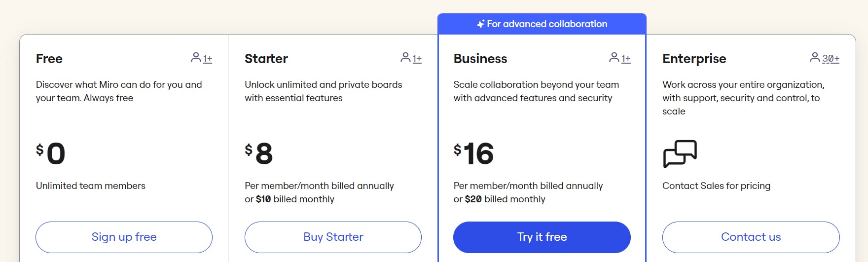868x262 pixels.
Task: Click the Contact us button
Action: pyautogui.click(x=751, y=237)
